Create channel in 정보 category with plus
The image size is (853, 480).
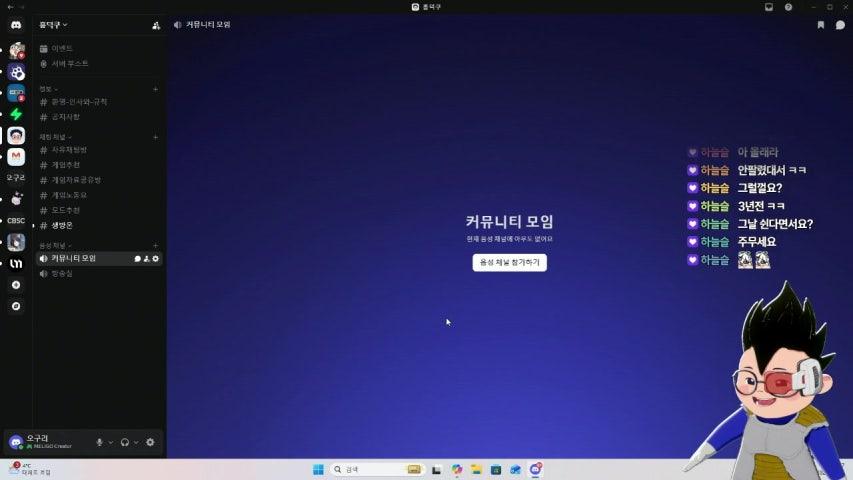156,89
